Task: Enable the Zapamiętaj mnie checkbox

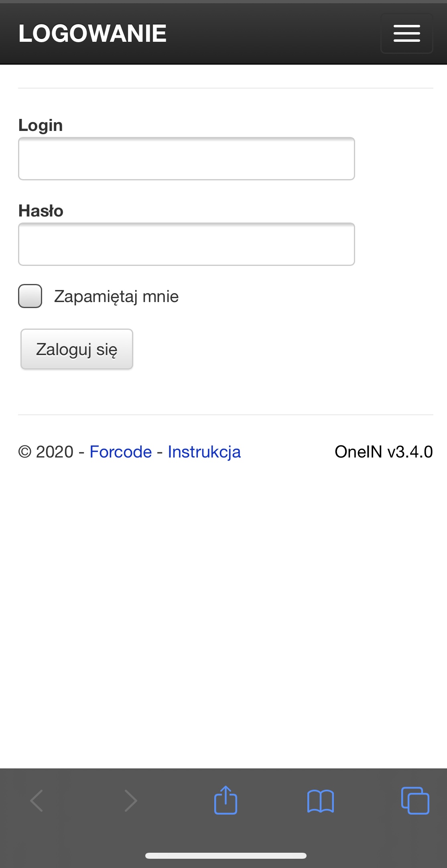Action: point(30,296)
